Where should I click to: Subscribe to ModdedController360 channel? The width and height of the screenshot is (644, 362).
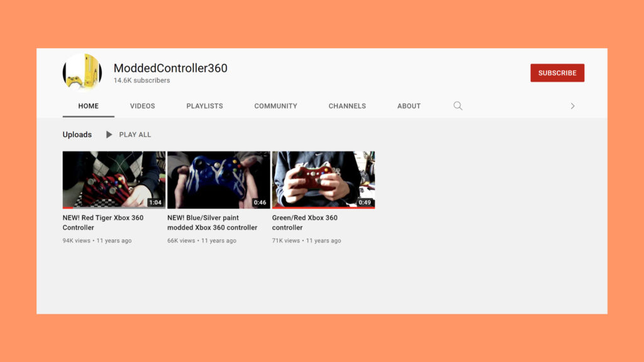[557, 73]
